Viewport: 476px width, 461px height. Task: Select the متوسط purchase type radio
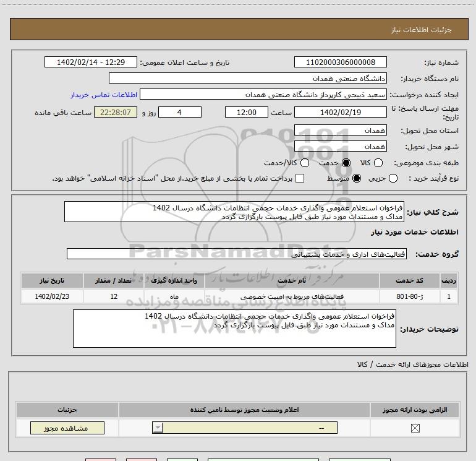(357, 178)
